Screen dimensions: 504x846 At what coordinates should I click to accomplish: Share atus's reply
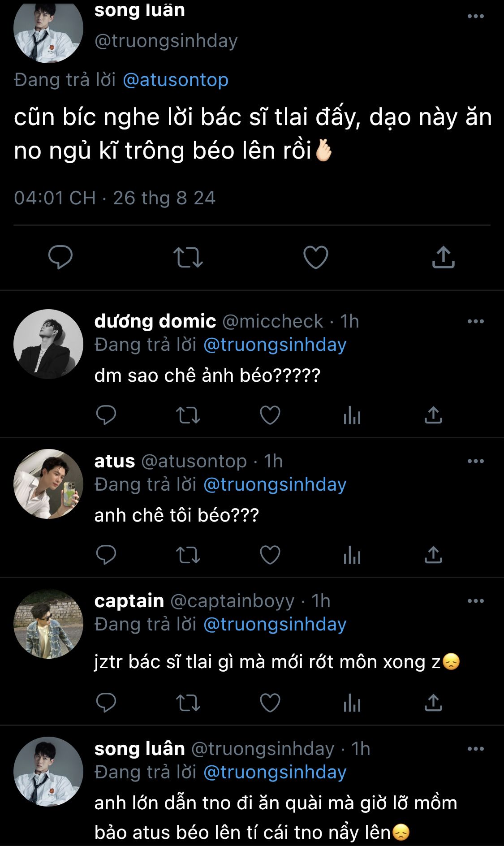[x=433, y=555]
